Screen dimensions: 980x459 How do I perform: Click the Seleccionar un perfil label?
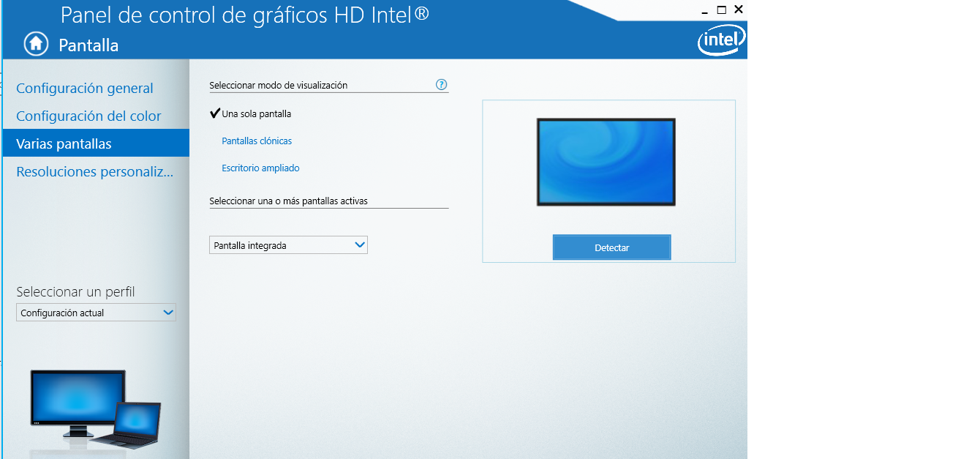tap(75, 291)
